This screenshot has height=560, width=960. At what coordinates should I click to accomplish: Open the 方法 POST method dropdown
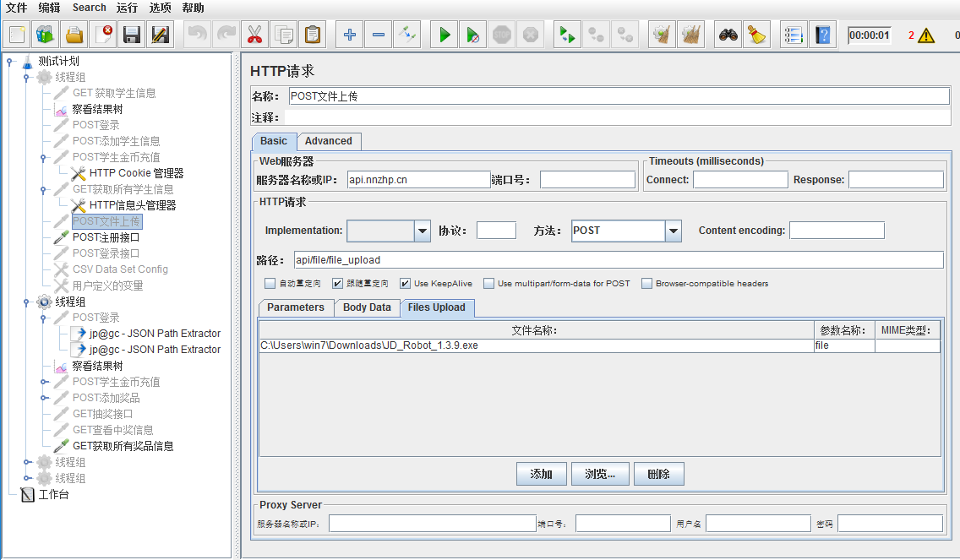pyautogui.click(x=673, y=231)
